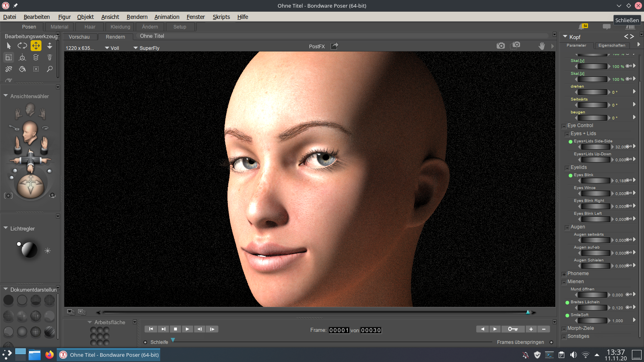Open the Material room tab

[59, 27]
